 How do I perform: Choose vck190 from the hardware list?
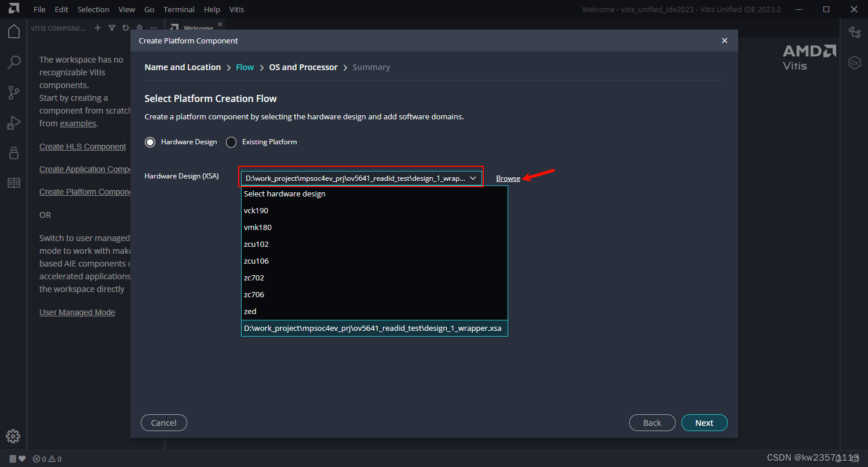[x=374, y=210]
